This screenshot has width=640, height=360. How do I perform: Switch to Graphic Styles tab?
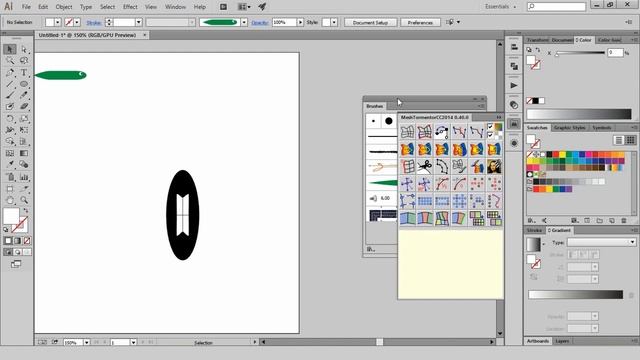569,128
